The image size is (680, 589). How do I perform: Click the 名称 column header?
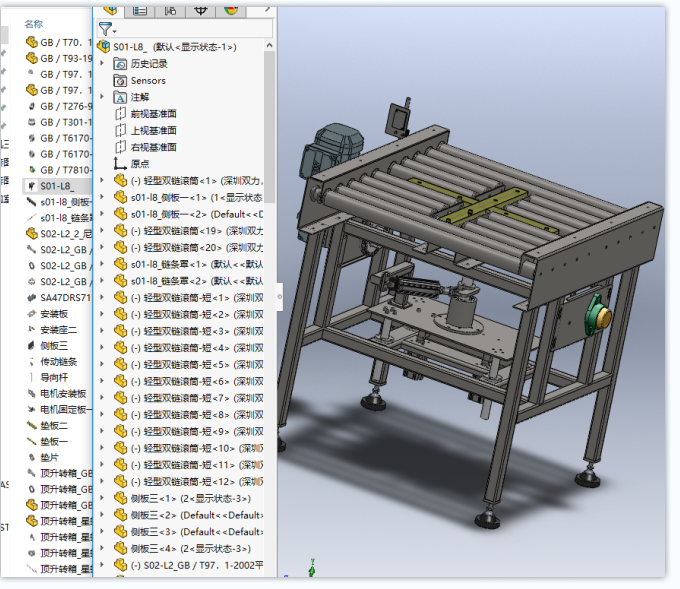(33, 24)
